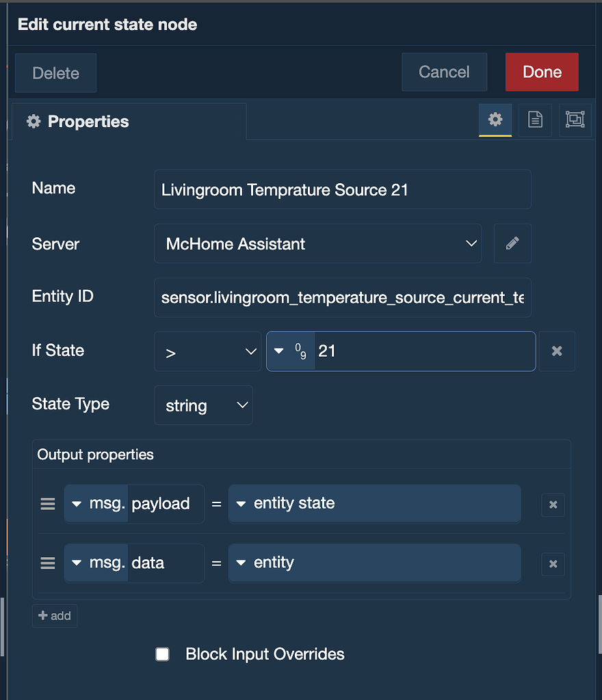The image size is (602, 700).
Task: Open the node Description panel icon
Action: point(535,120)
